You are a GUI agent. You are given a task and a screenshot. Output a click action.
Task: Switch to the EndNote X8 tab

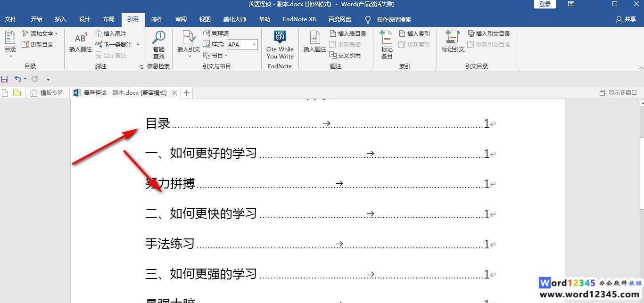pos(299,19)
